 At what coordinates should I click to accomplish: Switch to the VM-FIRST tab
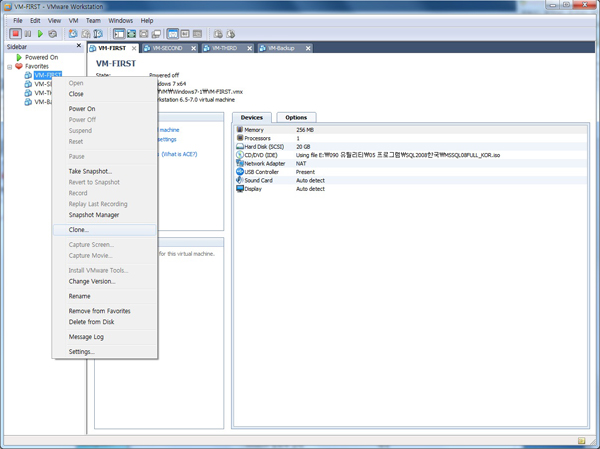(112, 48)
